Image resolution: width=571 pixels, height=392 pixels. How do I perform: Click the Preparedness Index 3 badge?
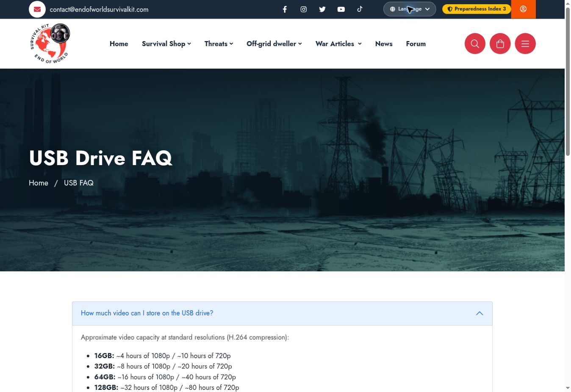coord(477,9)
